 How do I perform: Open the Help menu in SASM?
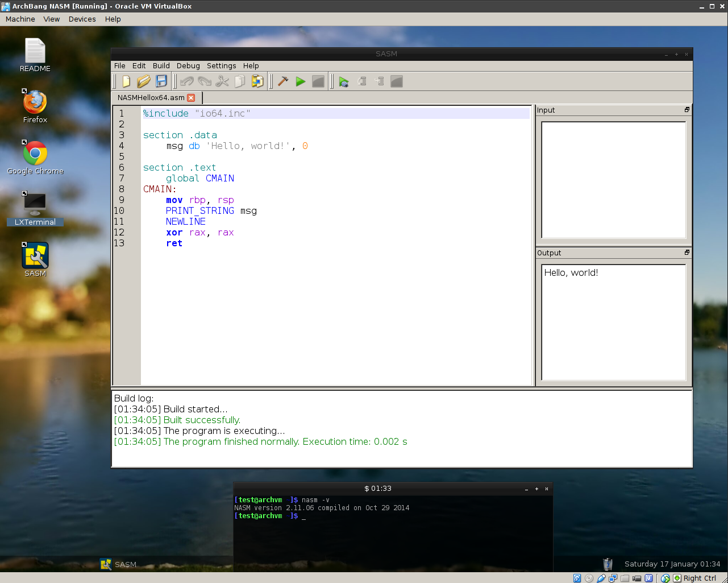pyautogui.click(x=251, y=65)
